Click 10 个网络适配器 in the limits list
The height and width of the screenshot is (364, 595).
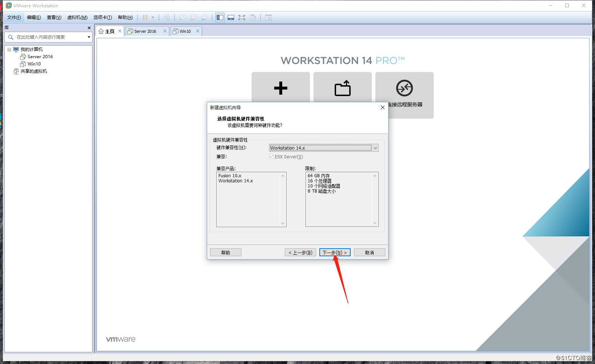tap(324, 186)
